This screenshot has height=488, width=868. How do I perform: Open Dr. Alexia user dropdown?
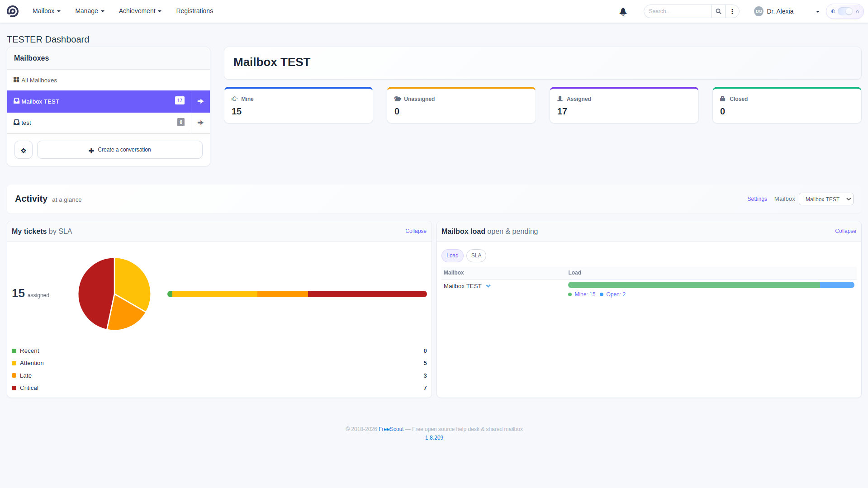click(x=787, y=11)
